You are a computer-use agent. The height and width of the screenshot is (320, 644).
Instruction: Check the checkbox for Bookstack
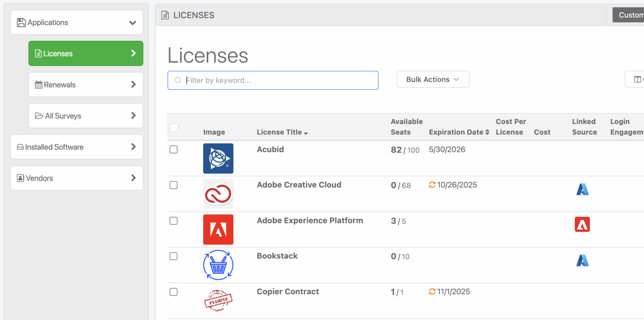pyautogui.click(x=173, y=256)
